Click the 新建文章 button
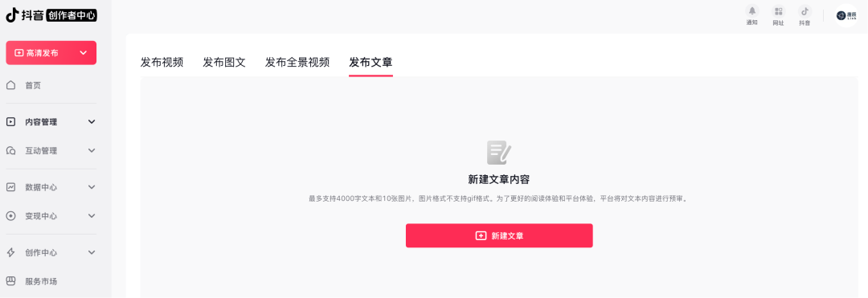868x298 pixels. (499, 235)
